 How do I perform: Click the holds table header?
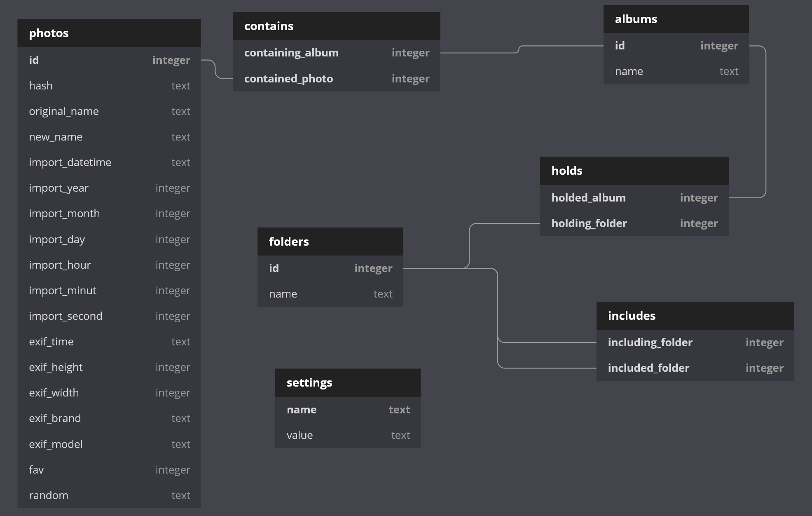click(x=634, y=171)
